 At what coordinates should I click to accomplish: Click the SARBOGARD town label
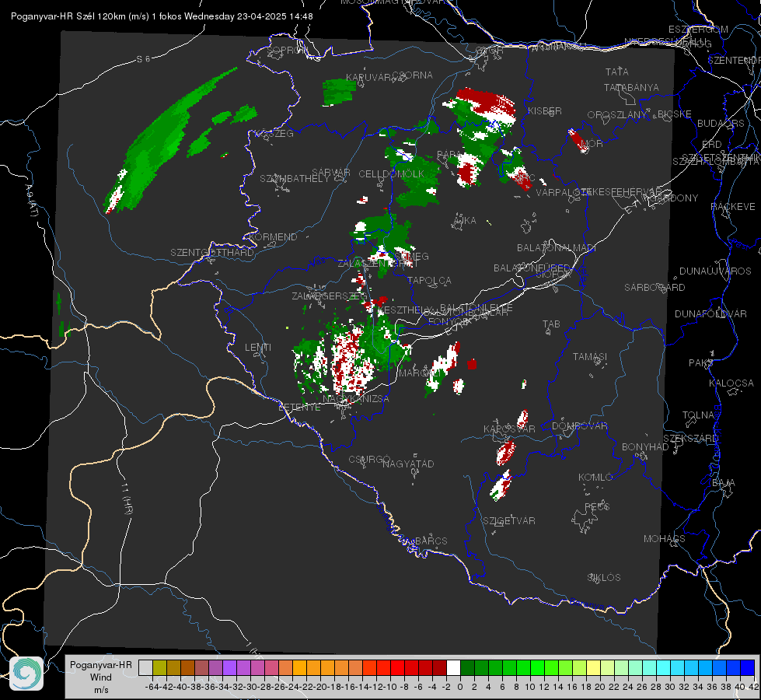click(x=655, y=288)
